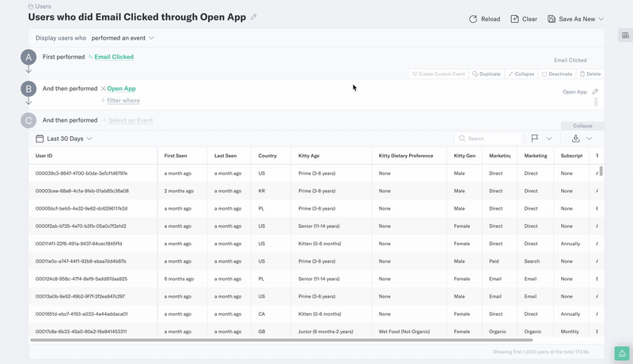Click the Subscript column header
The image size is (633, 364).
[571, 156]
